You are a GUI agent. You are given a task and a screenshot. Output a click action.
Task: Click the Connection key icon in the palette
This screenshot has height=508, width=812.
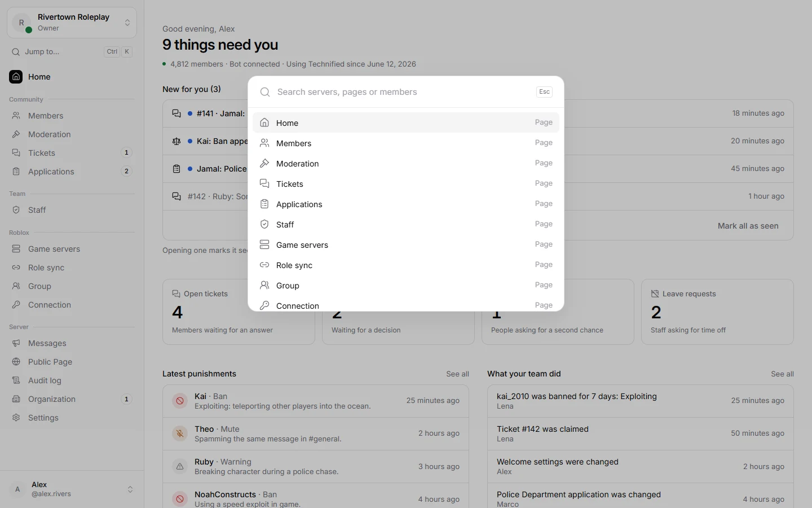[x=264, y=305]
